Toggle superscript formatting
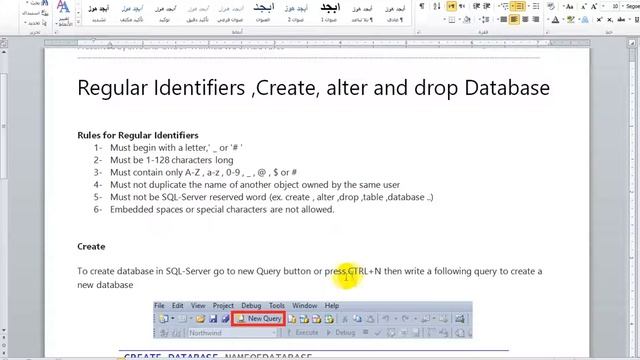 point(599,19)
